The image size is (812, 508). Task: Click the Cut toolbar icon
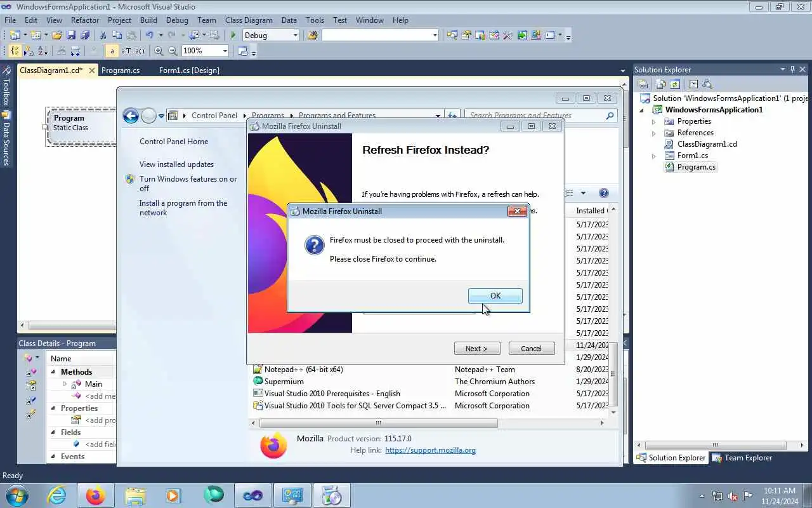103,36
